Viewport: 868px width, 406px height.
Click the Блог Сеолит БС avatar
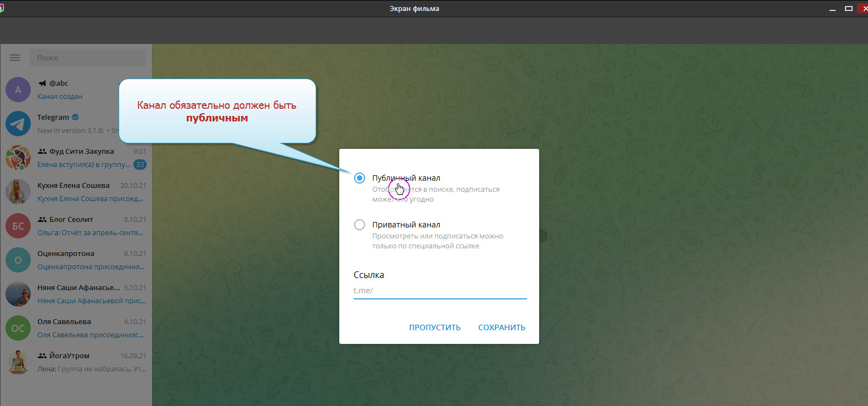tap(18, 226)
